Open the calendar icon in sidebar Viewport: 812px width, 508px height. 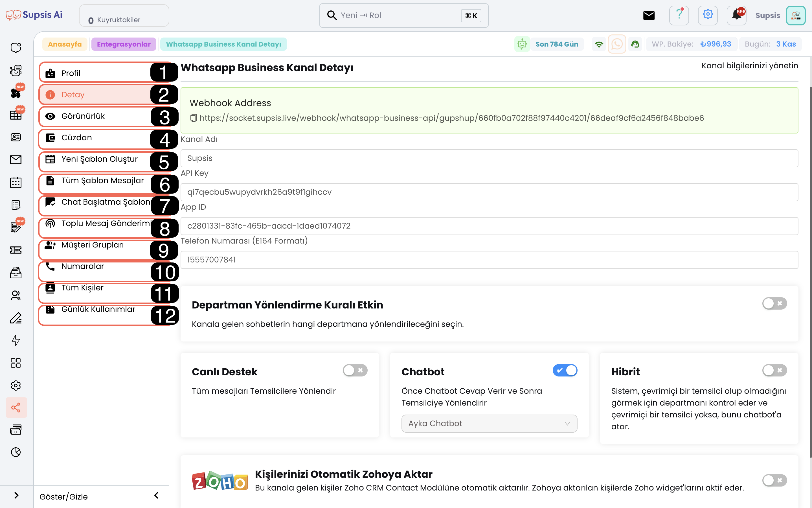point(16,182)
